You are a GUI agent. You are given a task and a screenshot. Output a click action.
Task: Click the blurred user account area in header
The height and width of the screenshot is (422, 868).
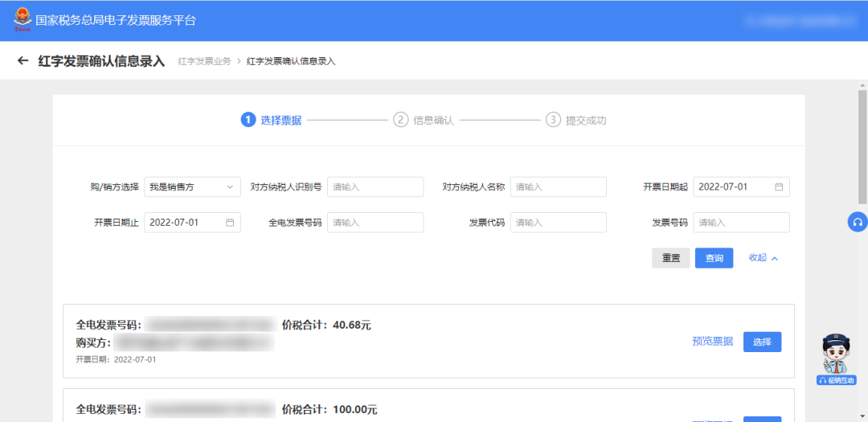click(x=800, y=20)
